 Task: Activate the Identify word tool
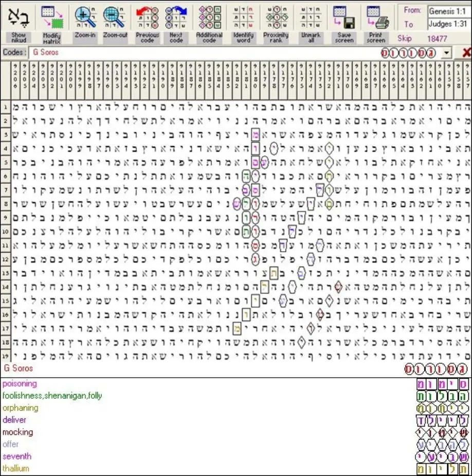[243, 17]
